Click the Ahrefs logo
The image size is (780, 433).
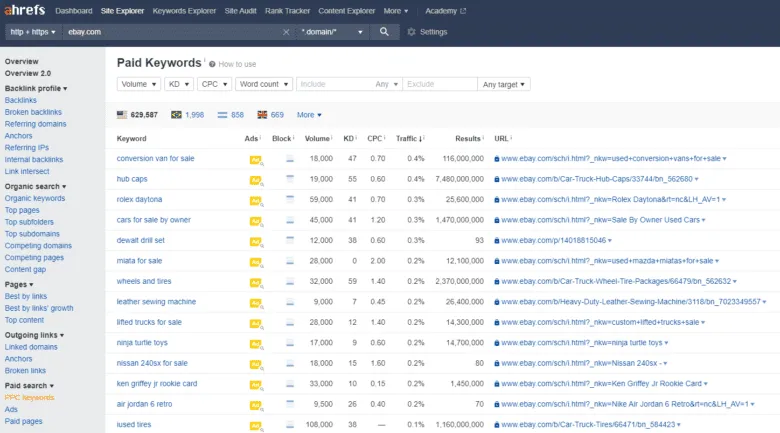25,10
